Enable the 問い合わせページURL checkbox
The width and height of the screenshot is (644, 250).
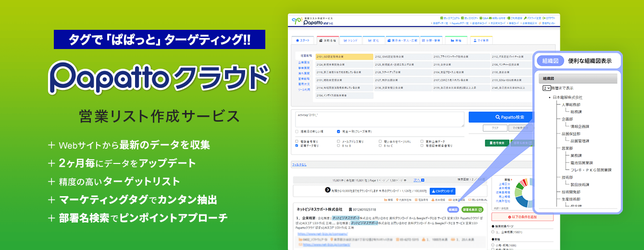380,142
